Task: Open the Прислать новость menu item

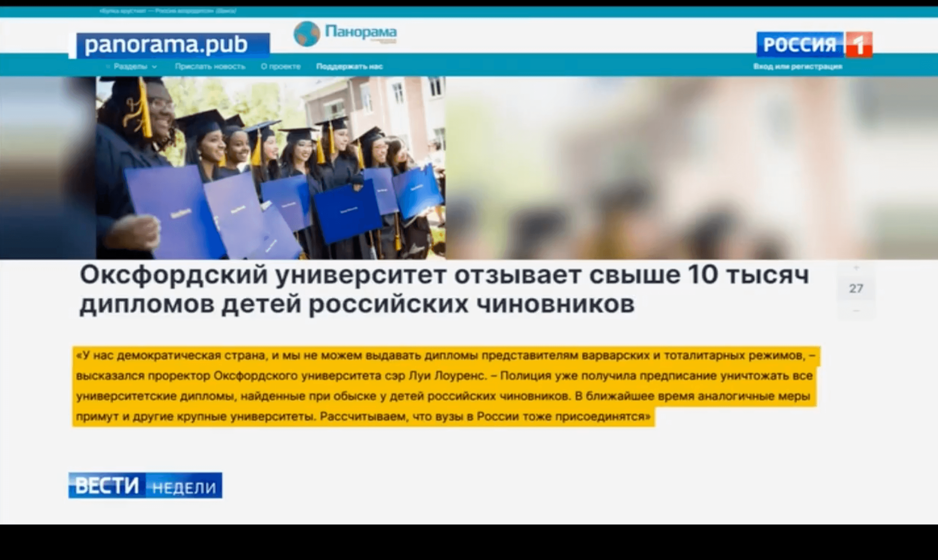Action: [x=210, y=66]
